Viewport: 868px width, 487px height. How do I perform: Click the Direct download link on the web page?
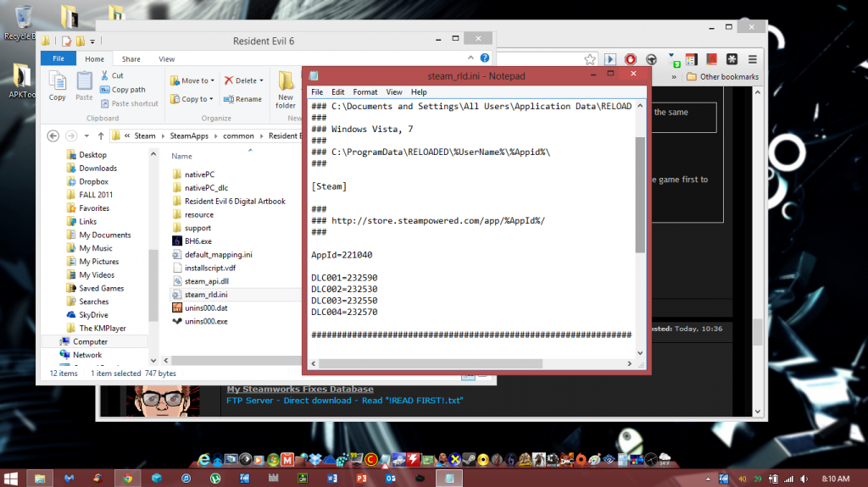[x=317, y=400]
